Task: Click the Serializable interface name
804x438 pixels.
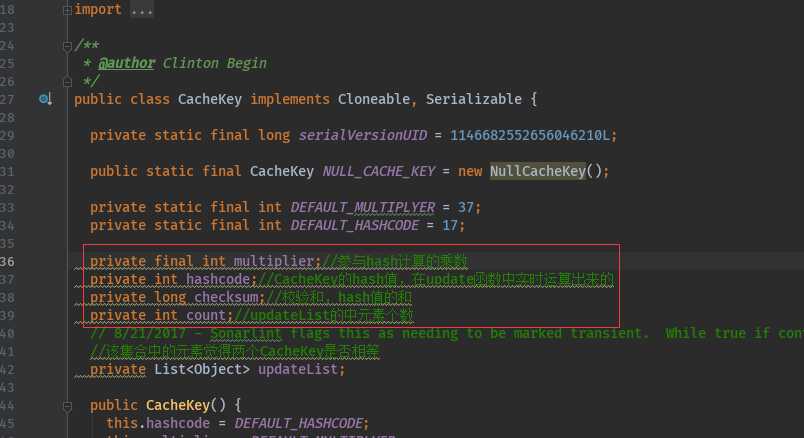Action: click(x=473, y=99)
